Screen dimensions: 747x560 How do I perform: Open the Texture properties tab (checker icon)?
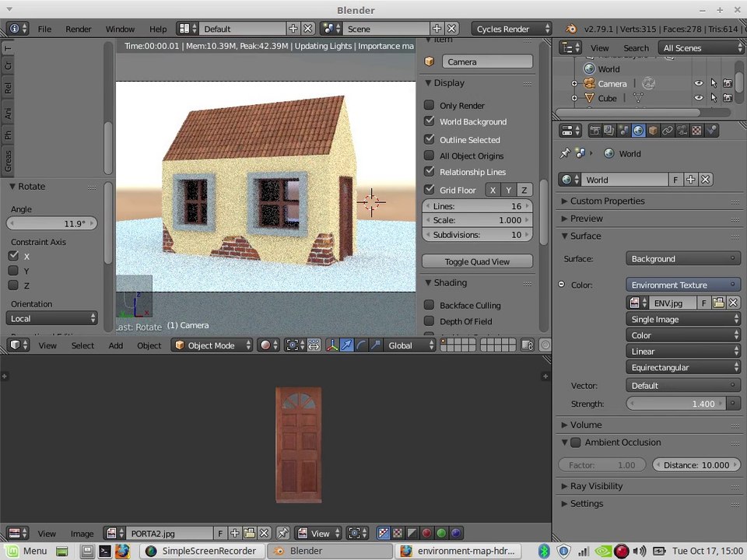[697, 131]
